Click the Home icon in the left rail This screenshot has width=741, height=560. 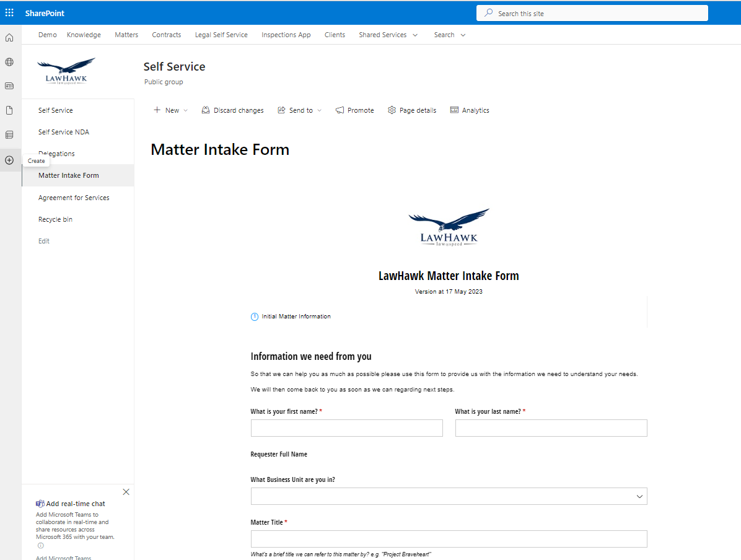tap(9, 37)
